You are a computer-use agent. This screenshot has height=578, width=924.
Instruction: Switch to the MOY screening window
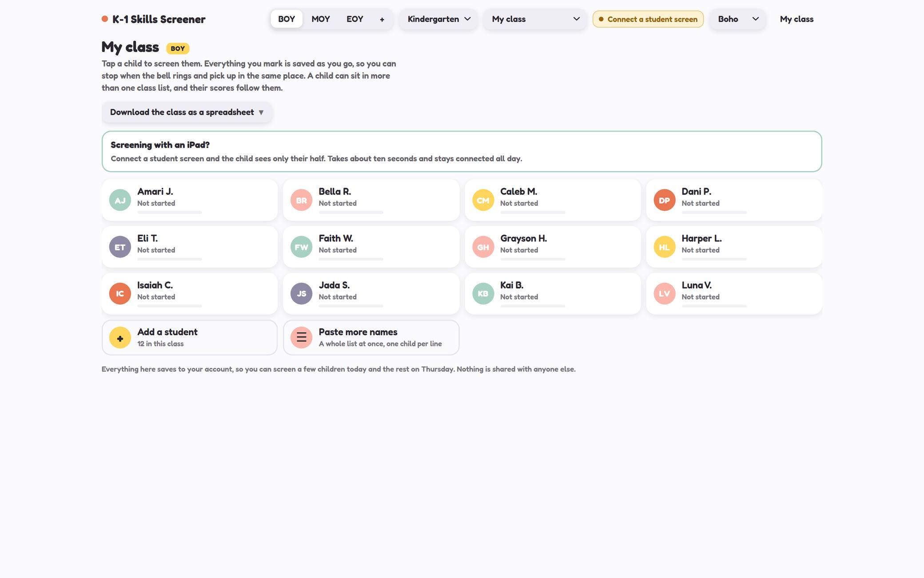click(321, 19)
